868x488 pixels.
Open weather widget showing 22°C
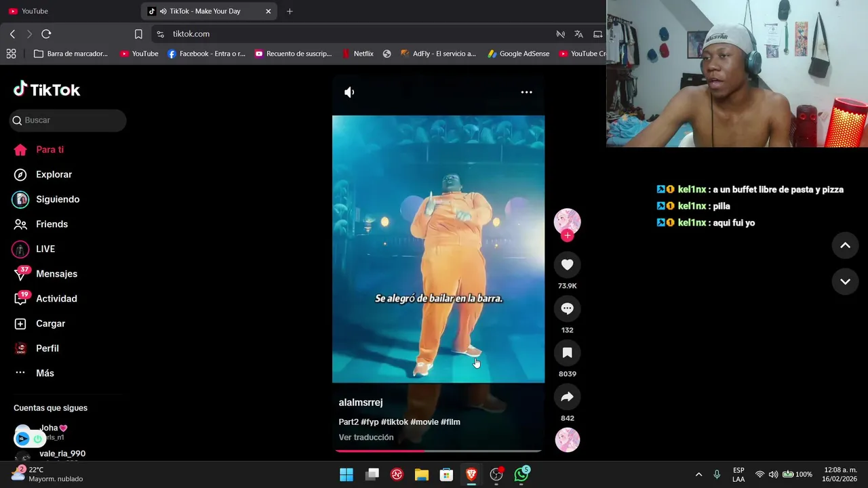tap(47, 474)
